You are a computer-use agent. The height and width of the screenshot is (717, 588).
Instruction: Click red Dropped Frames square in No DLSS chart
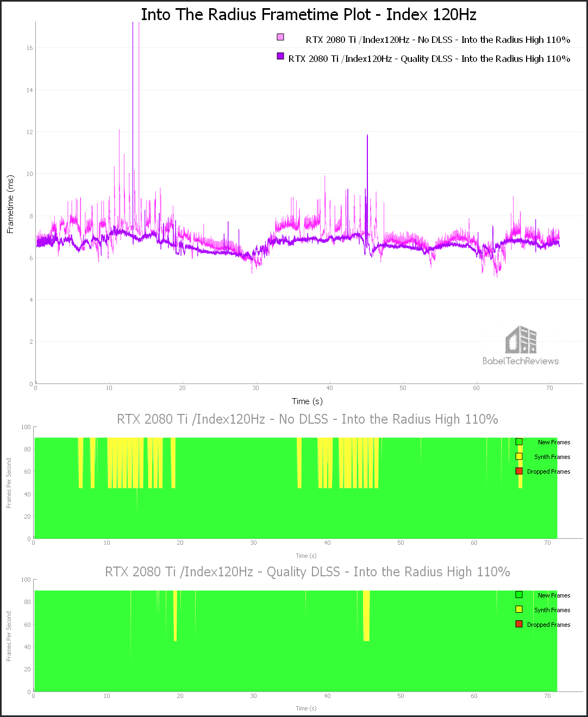click(519, 471)
